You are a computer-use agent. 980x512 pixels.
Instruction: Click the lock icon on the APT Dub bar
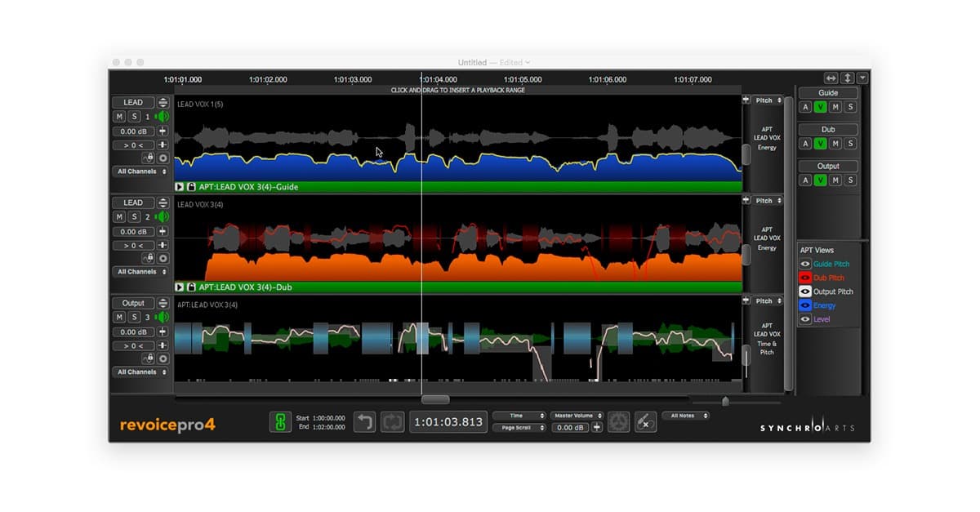(x=191, y=287)
